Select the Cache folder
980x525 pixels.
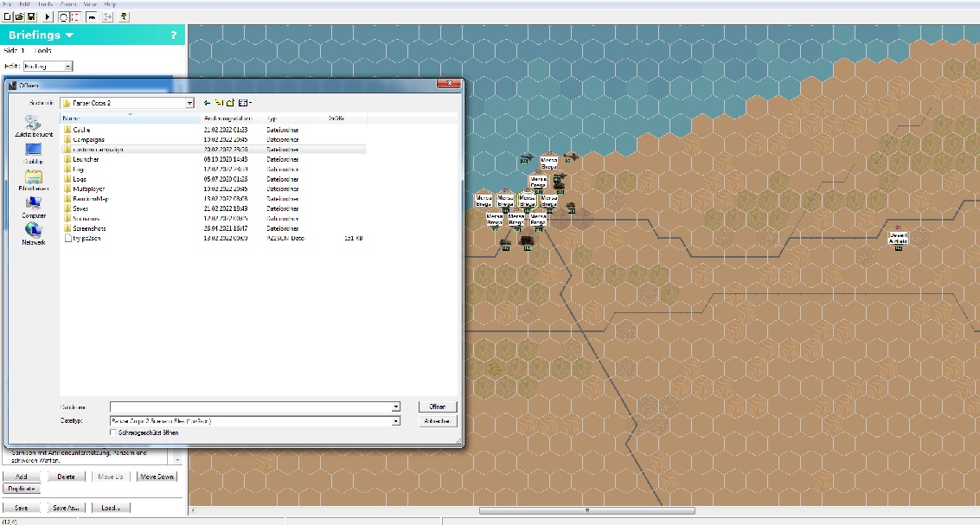coord(81,130)
